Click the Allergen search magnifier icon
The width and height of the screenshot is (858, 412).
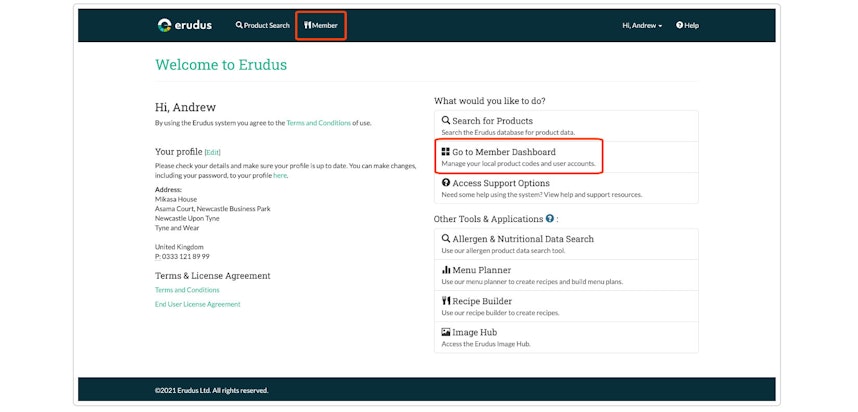pyautogui.click(x=446, y=239)
